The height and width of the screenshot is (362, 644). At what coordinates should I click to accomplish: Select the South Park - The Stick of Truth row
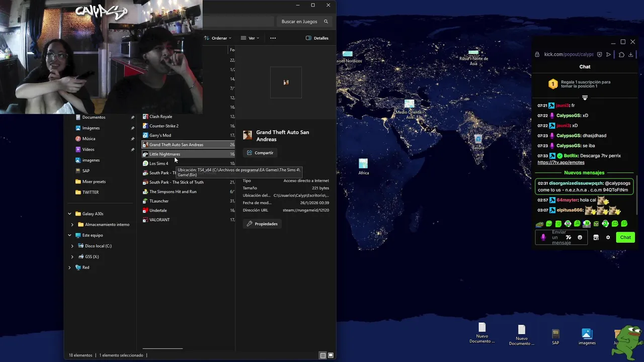point(188,183)
